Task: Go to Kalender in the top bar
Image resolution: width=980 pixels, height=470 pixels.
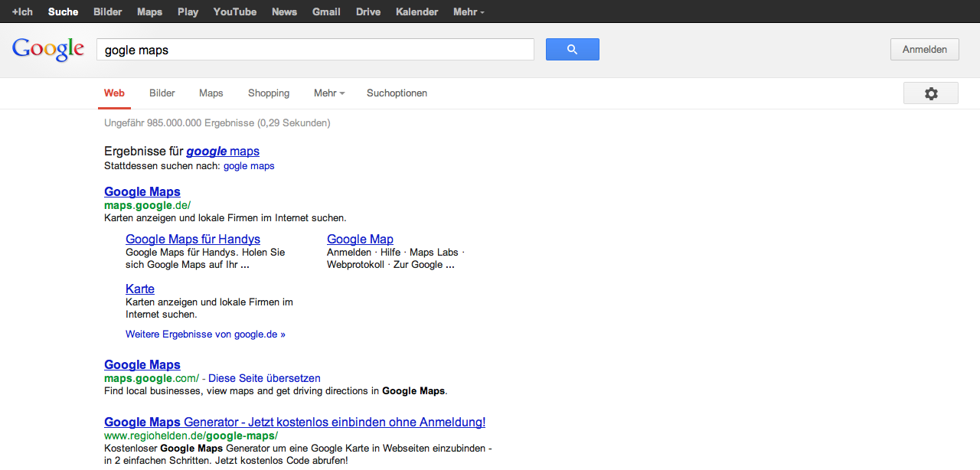Action: (417, 11)
